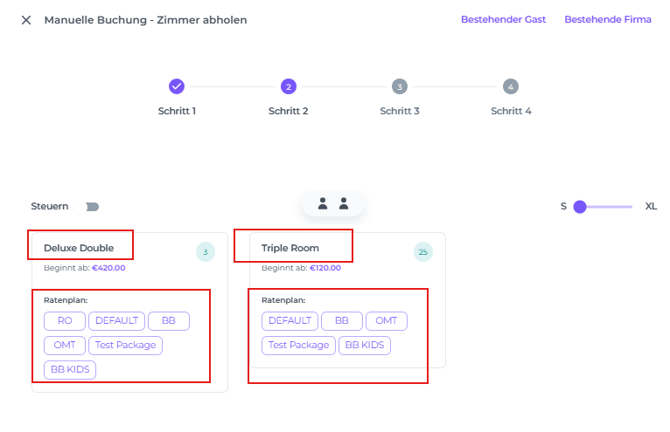Open the Bestehende Firma link
Image resolution: width=670 pixels, height=432 pixels.
(x=607, y=20)
